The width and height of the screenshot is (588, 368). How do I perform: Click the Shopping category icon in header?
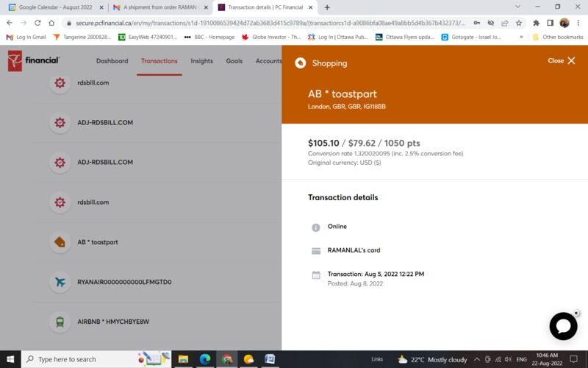(301, 63)
